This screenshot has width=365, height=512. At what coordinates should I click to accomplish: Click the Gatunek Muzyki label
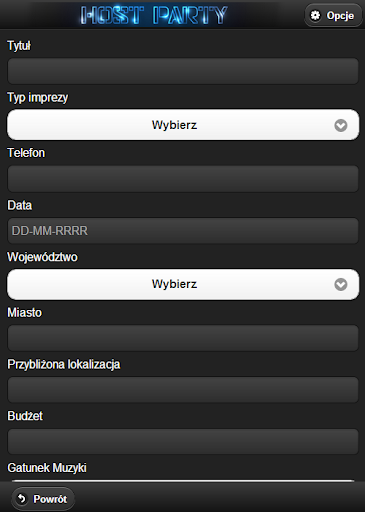(47, 468)
